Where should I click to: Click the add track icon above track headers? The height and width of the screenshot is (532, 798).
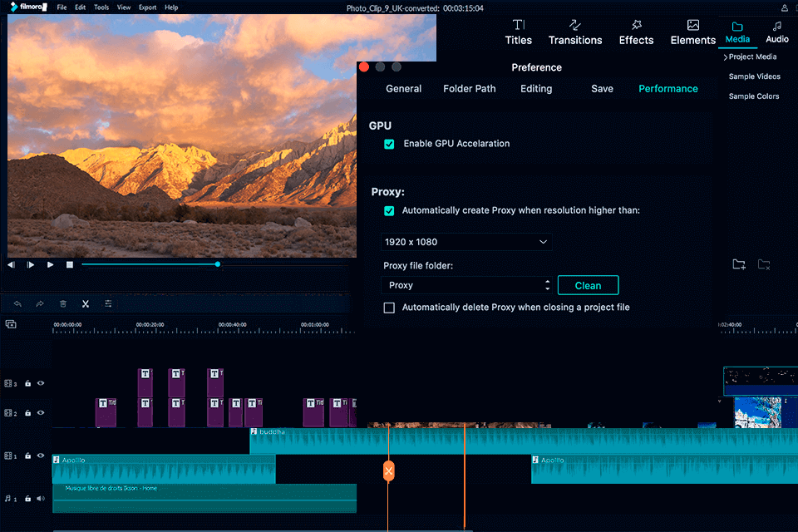tap(11, 324)
